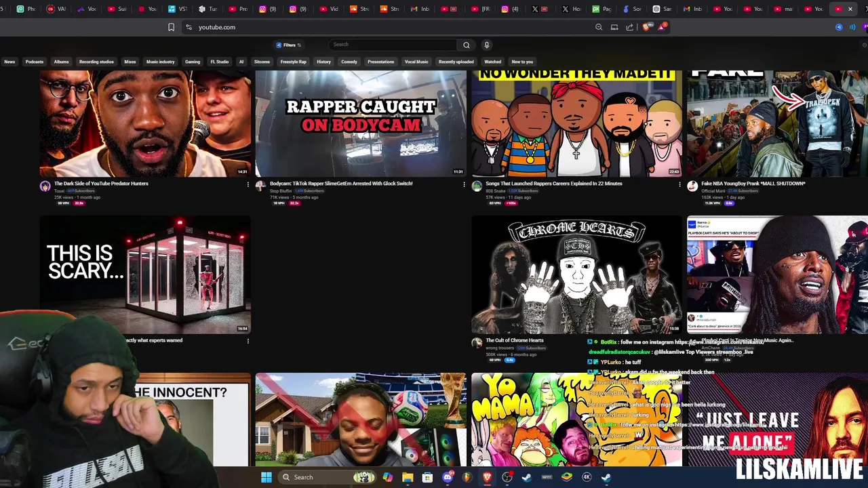Open the Filters dropdown button
The width and height of the screenshot is (868, 488).
click(289, 45)
